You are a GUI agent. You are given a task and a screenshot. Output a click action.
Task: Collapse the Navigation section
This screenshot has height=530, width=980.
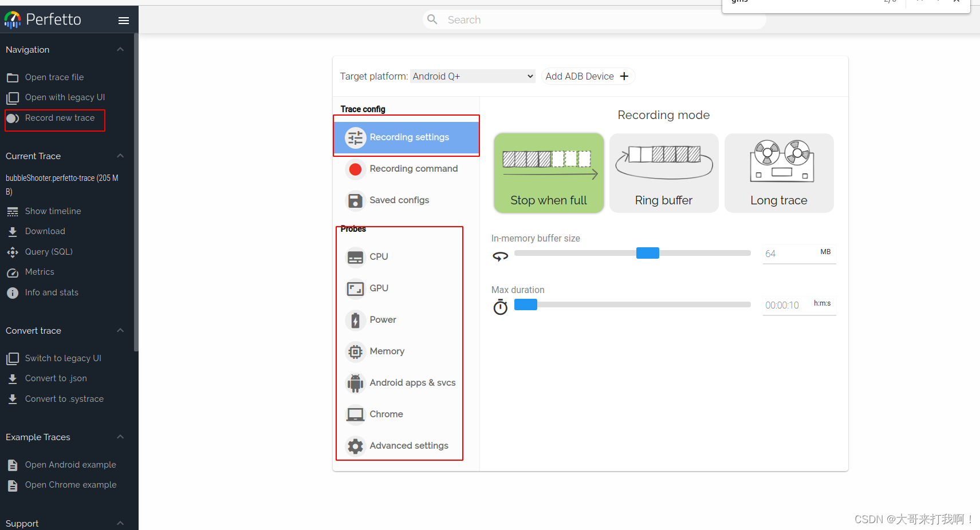tap(120, 50)
